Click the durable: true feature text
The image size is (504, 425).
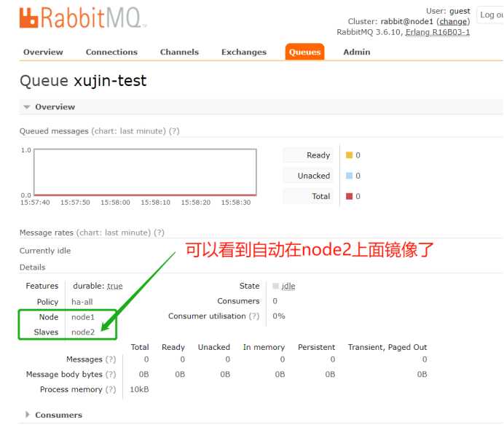98,286
